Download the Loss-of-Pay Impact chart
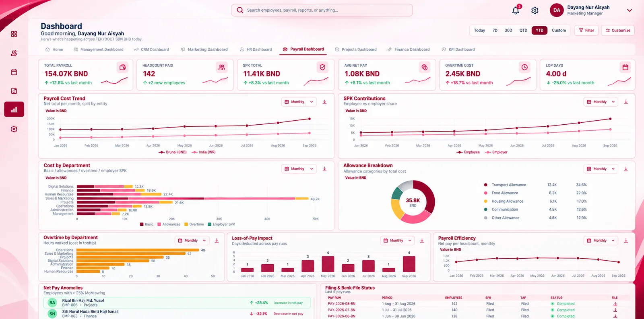The height and width of the screenshot is (319, 644). click(x=422, y=241)
